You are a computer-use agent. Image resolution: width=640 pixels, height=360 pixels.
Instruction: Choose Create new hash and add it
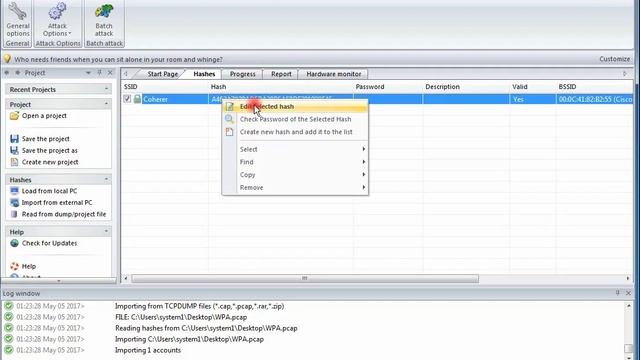click(295, 132)
